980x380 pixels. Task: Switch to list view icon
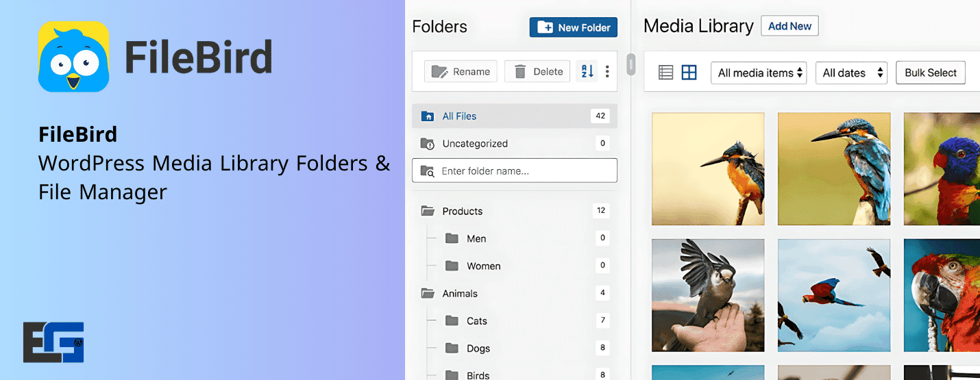point(665,73)
